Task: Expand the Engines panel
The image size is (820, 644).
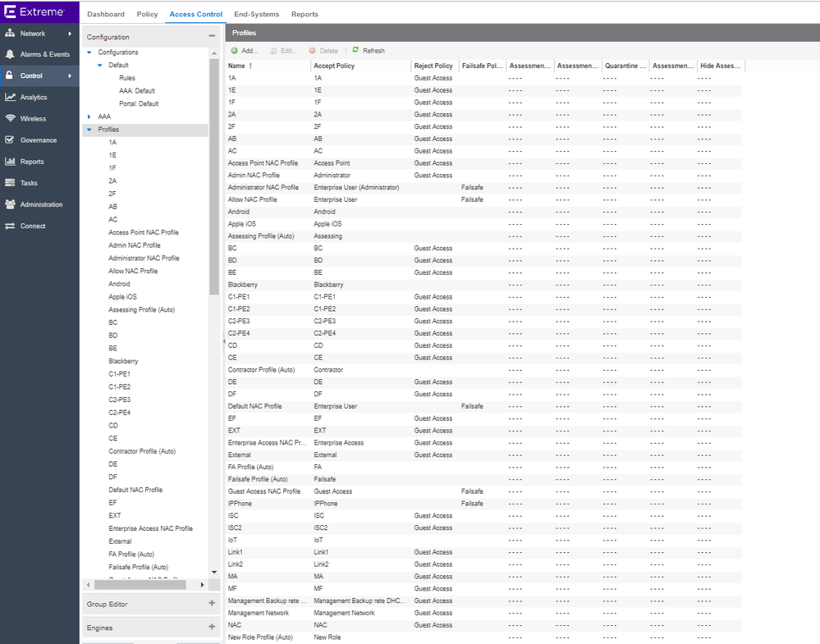Action: pos(212,628)
